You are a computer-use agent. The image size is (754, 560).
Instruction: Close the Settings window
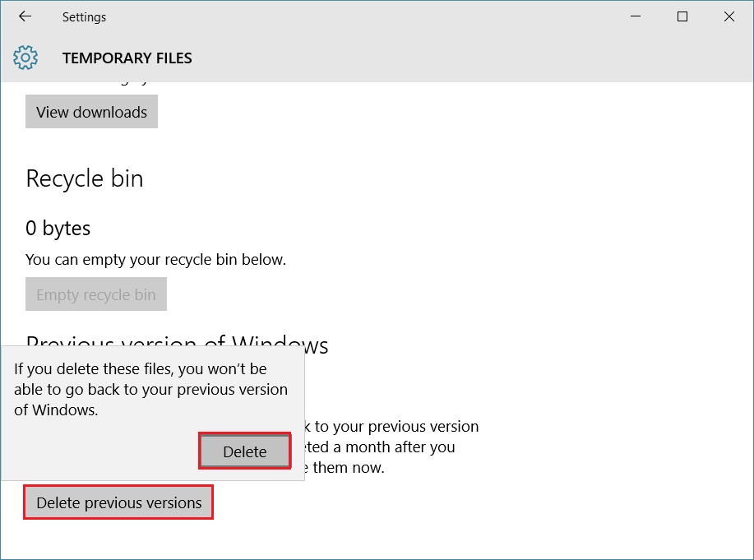729,16
